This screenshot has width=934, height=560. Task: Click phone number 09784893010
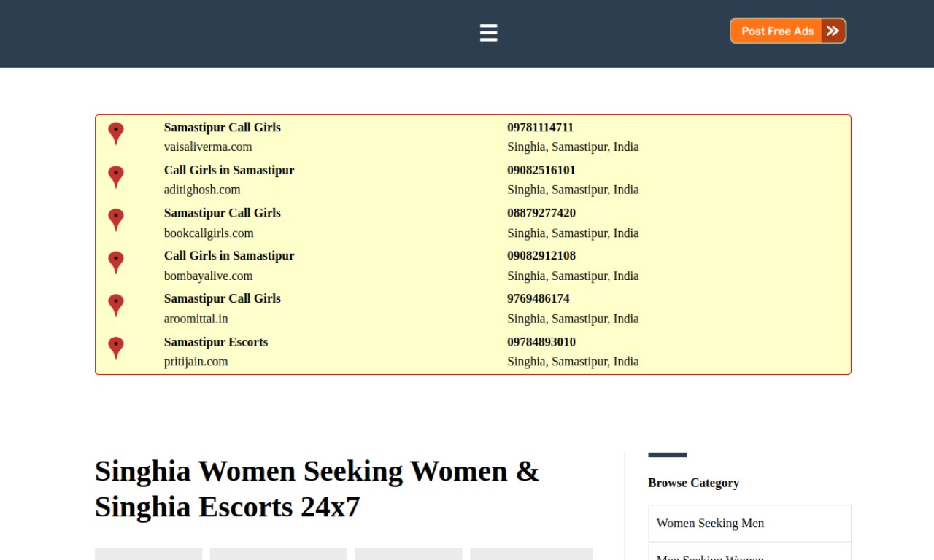pyautogui.click(x=541, y=342)
